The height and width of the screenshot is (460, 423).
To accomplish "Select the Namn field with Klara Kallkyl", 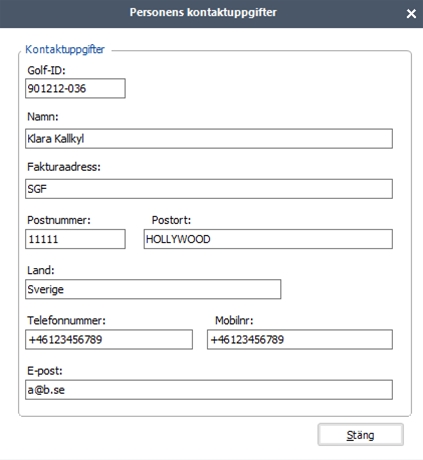I will point(209,139).
